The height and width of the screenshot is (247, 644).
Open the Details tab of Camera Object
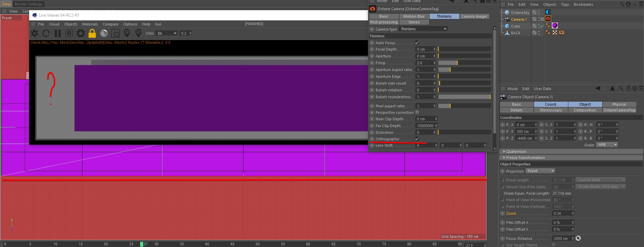(x=516, y=110)
